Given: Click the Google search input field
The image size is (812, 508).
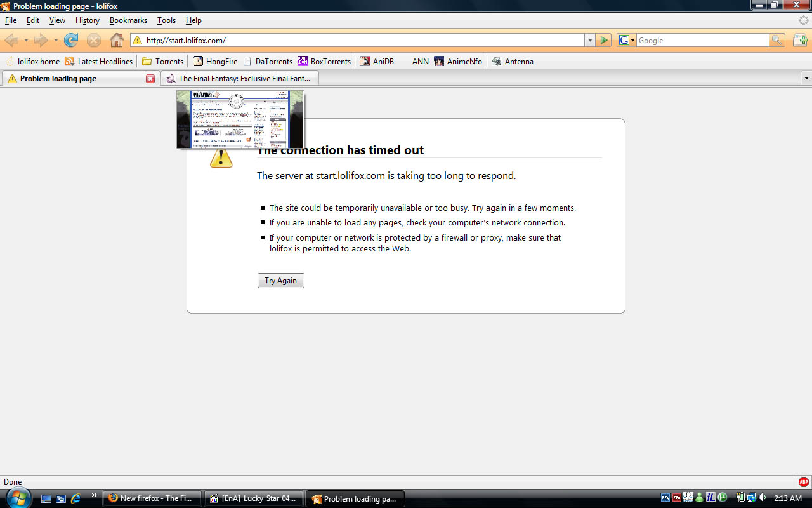Looking at the screenshot, I should tap(702, 40).
